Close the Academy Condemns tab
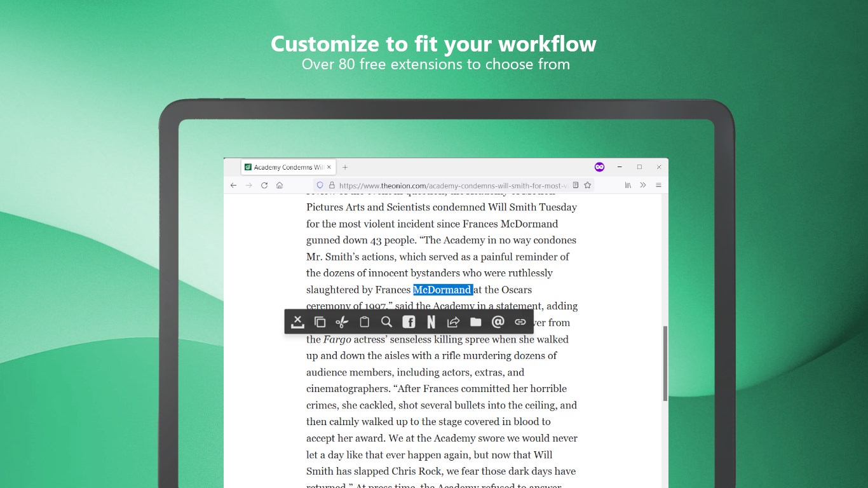 click(x=329, y=167)
